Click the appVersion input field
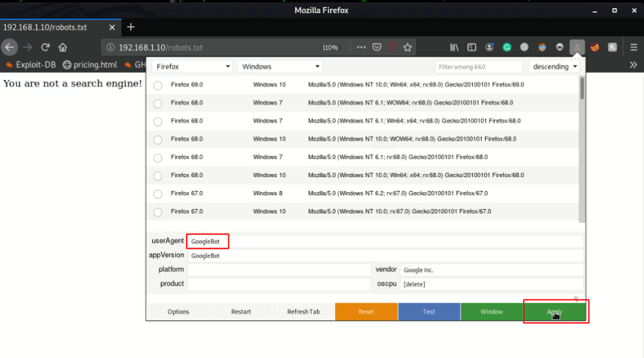The height and width of the screenshot is (358, 644). (x=385, y=256)
